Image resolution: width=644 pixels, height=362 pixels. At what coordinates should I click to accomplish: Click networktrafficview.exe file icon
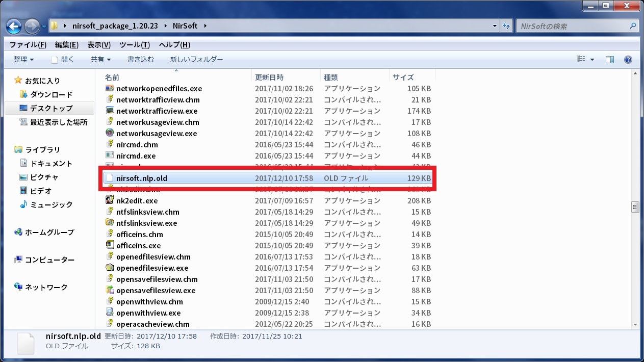109,111
